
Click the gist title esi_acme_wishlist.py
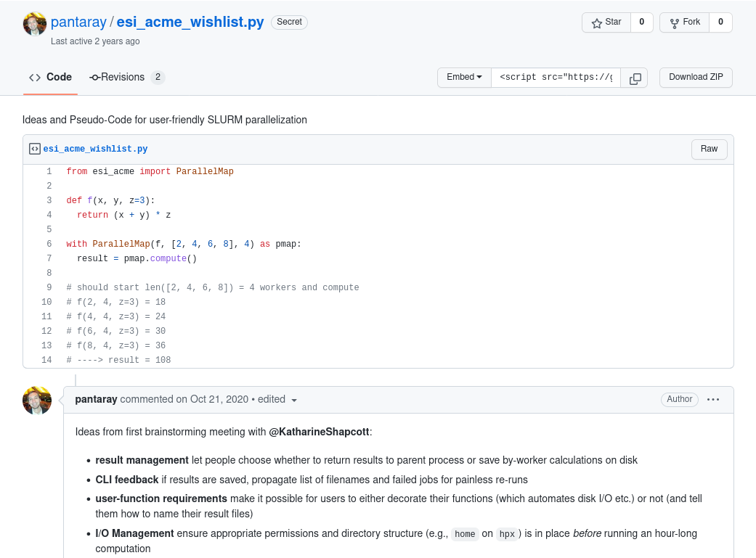coord(190,22)
